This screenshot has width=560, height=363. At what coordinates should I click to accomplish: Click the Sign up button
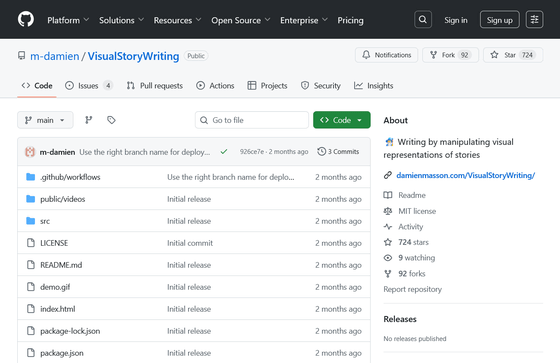[500, 20]
